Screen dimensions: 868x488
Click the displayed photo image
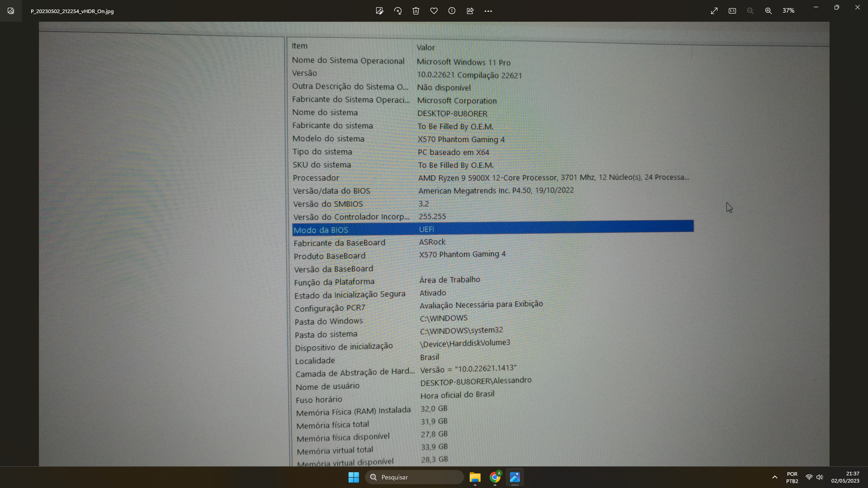coord(434,244)
